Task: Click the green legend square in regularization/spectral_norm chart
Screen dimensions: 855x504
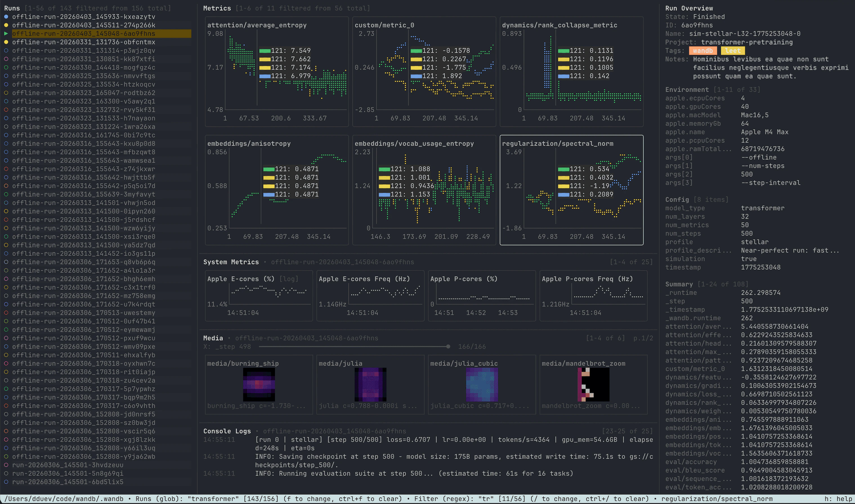Action: pos(563,169)
